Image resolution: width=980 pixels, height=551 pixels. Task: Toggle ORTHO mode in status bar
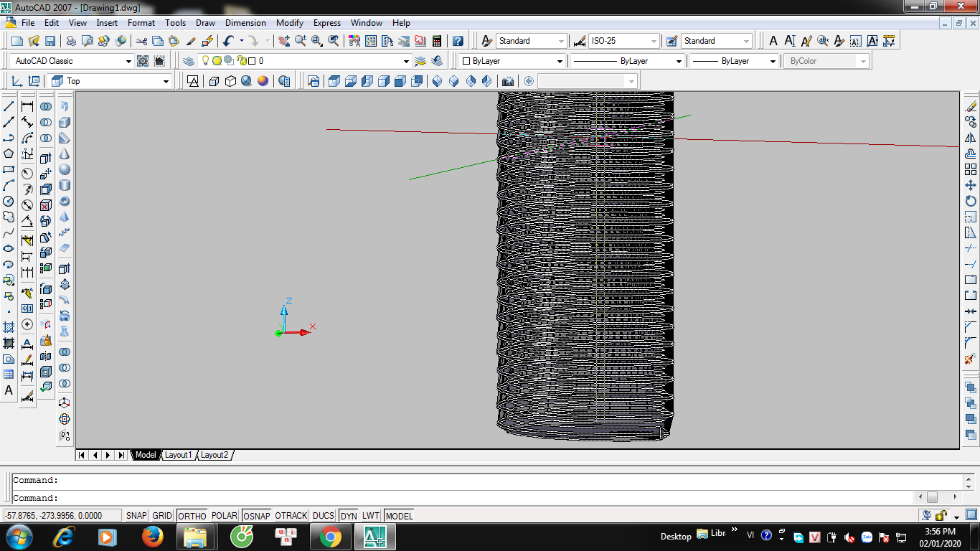point(192,516)
